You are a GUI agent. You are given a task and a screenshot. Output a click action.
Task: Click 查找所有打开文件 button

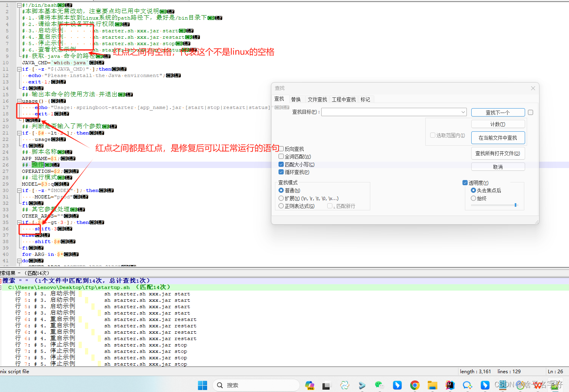pyautogui.click(x=498, y=153)
